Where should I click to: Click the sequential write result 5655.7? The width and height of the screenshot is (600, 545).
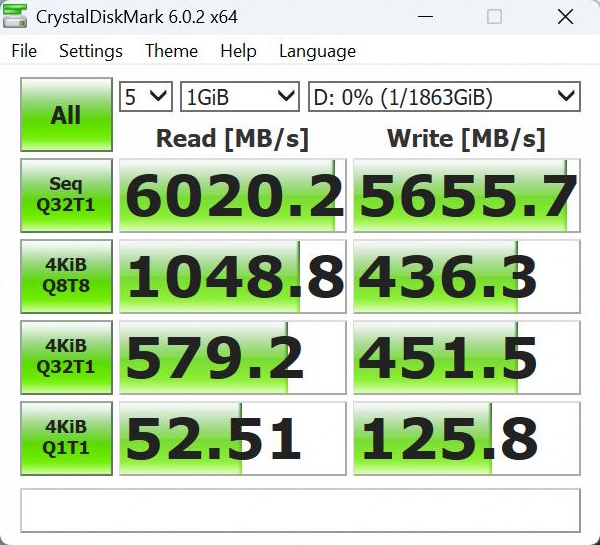pyautogui.click(x=467, y=196)
